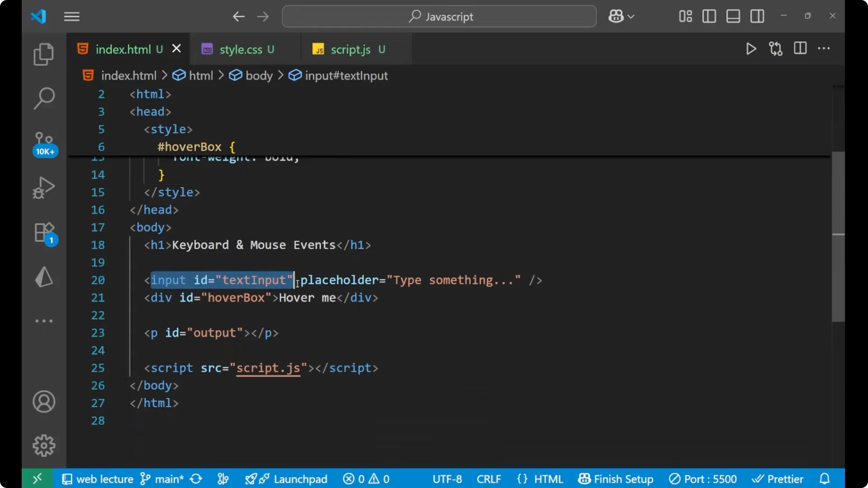Open the Extensions view
Screen dimensions: 868x488
(43, 233)
